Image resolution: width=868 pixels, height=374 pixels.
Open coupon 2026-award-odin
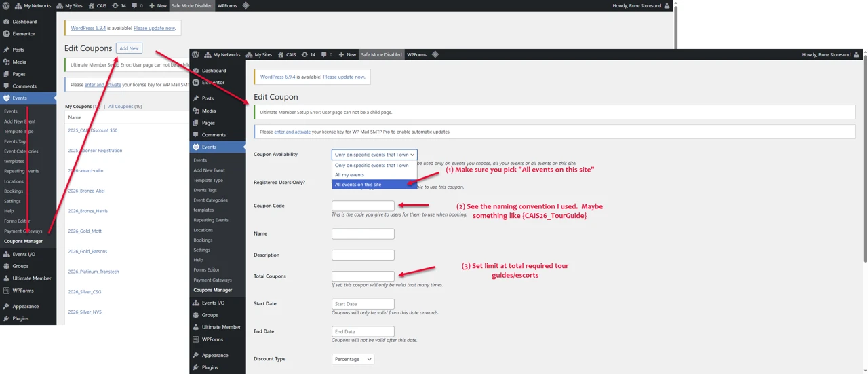click(85, 171)
